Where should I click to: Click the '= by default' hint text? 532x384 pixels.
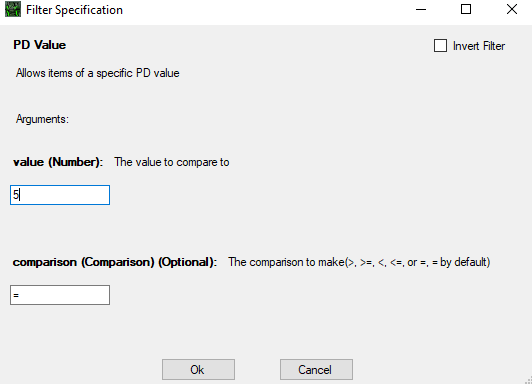[x=461, y=263]
